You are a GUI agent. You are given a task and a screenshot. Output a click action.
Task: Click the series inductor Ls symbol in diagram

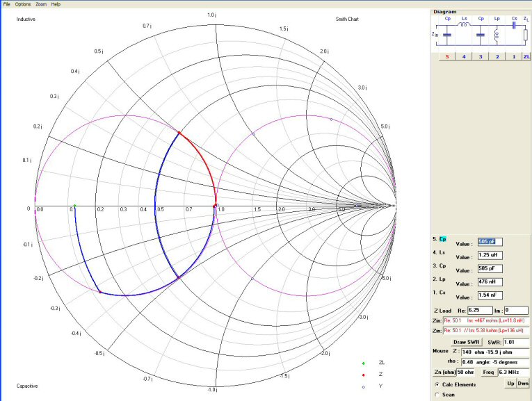(462, 26)
